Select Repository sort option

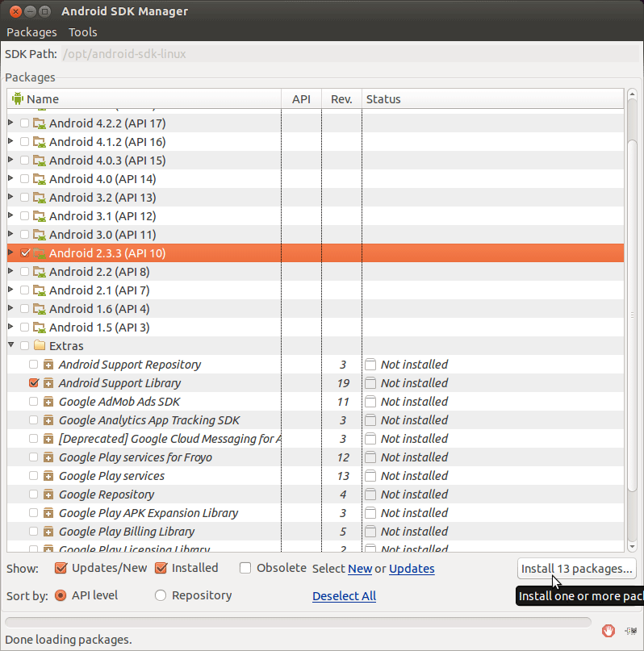click(161, 595)
